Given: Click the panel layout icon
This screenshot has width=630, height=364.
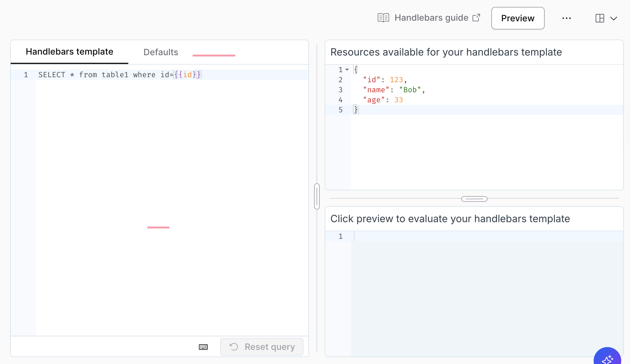Looking at the screenshot, I should 600,18.
